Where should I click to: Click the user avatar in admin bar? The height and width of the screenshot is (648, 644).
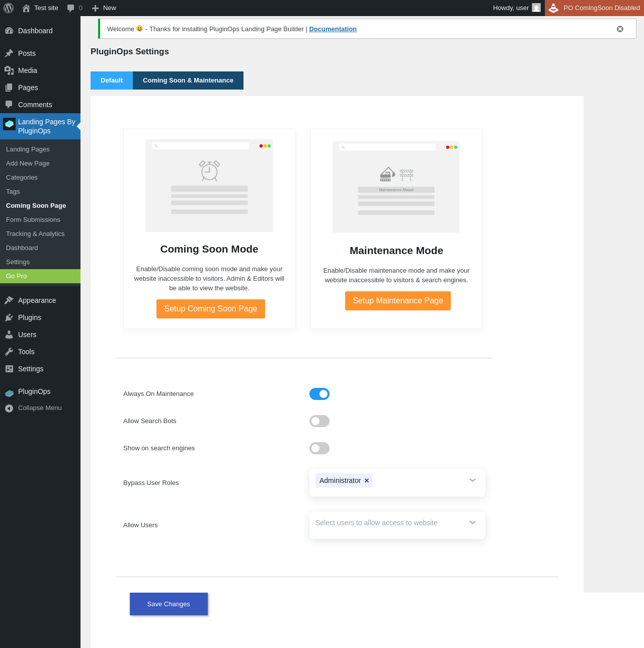click(x=536, y=8)
